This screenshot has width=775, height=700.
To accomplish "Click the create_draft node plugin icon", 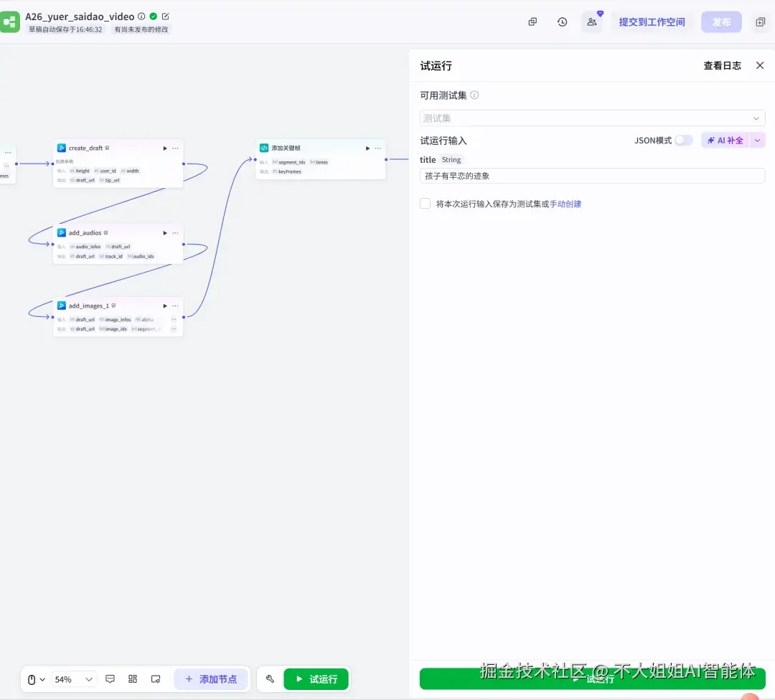I will pos(62,148).
